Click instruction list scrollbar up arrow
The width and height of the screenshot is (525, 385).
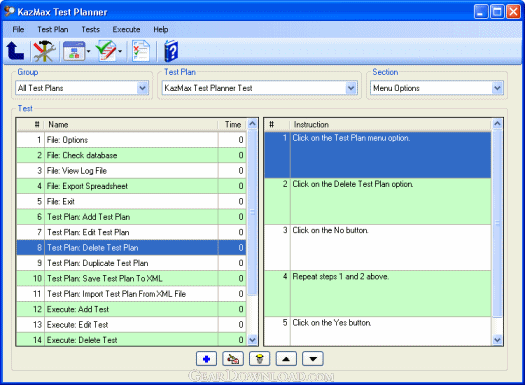(497, 124)
